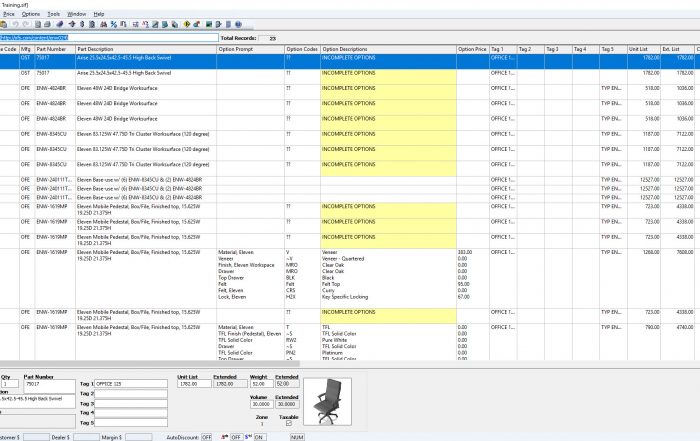Click the document page icon left of printer
The width and height of the screenshot is (700, 441).
pyautogui.click(x=38, y=25)
